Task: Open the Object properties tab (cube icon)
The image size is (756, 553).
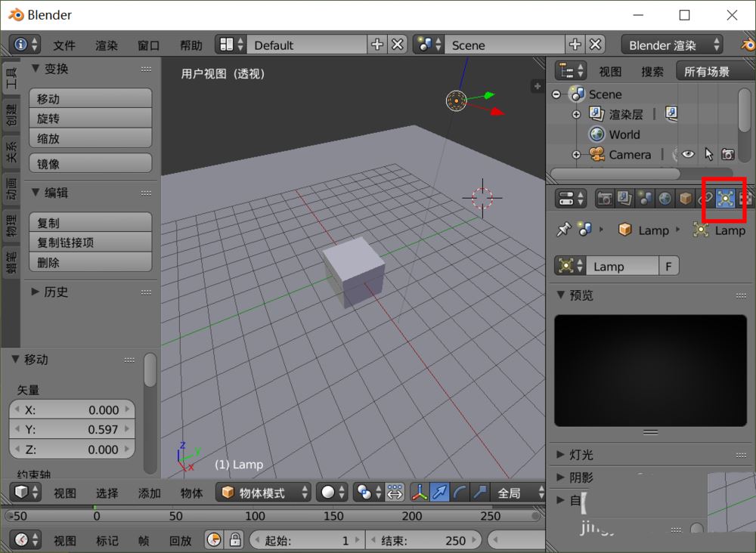Action: click(x=685, y=198)
